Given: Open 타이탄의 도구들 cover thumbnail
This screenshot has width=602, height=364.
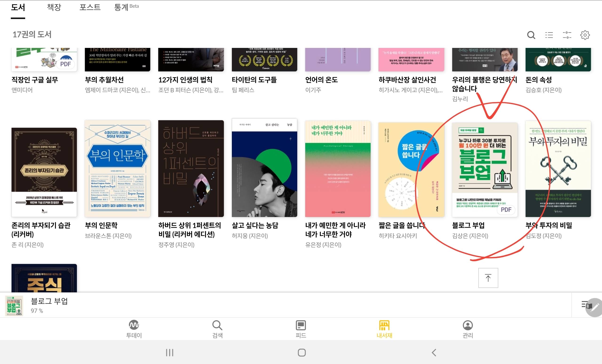Looking at the screenshot, I should point(264,59).
